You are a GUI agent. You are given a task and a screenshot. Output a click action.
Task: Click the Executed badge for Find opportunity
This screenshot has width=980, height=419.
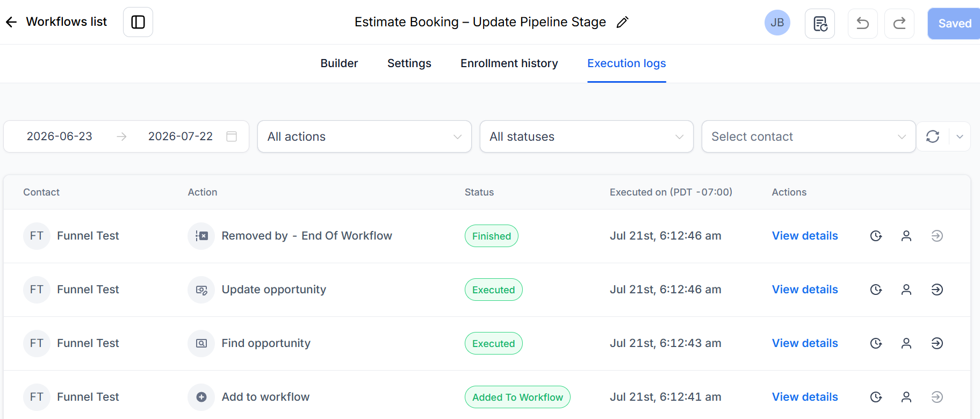point(494,343)
